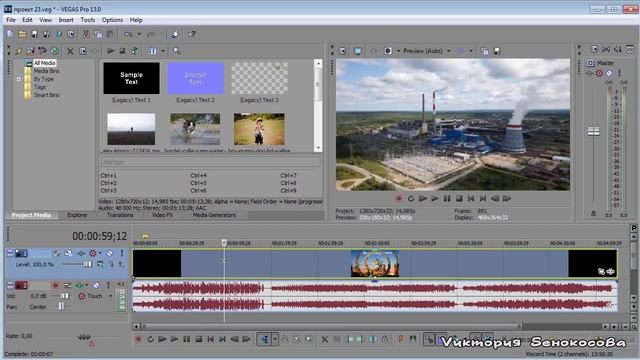Arm audio track 2 for record
Viewport: 640px width, 360px height.
pos(55,285)
